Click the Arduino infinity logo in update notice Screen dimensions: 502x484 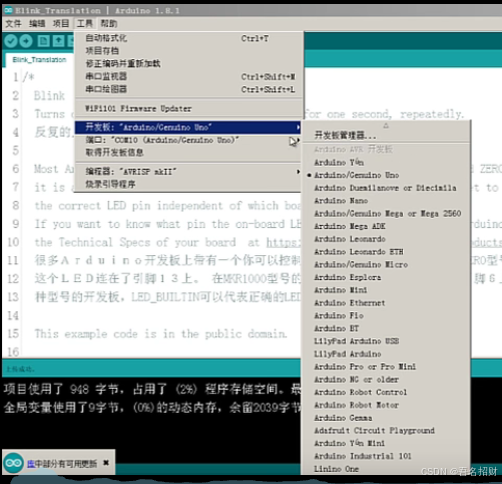pyautogui.click(x=14, y=463)
